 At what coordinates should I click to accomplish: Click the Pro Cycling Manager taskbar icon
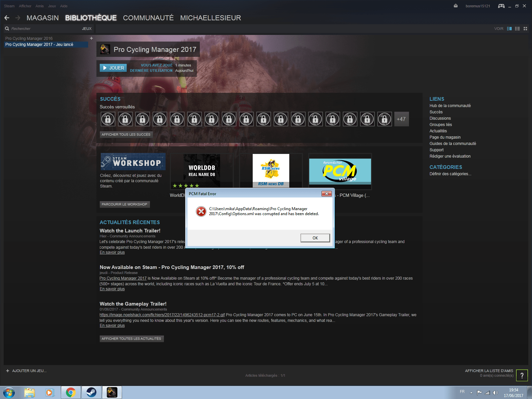[x=112, y=393]
